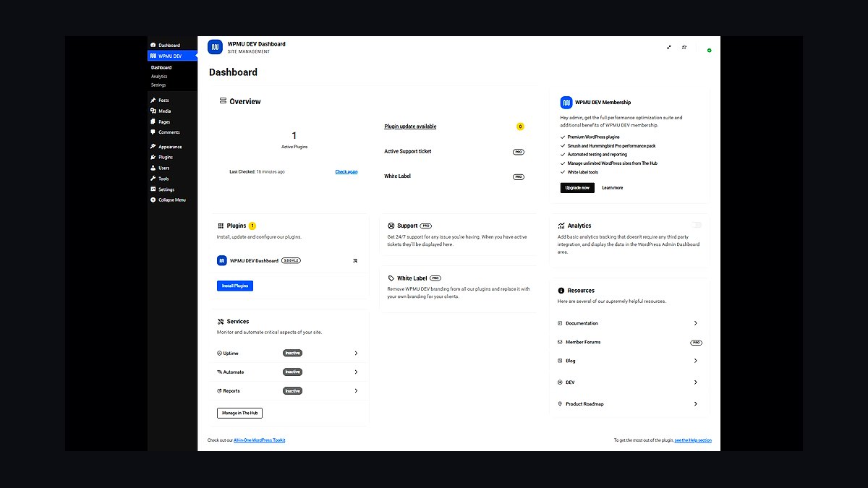
Task: Click the green status indicator in header
Action: (709, 50)
